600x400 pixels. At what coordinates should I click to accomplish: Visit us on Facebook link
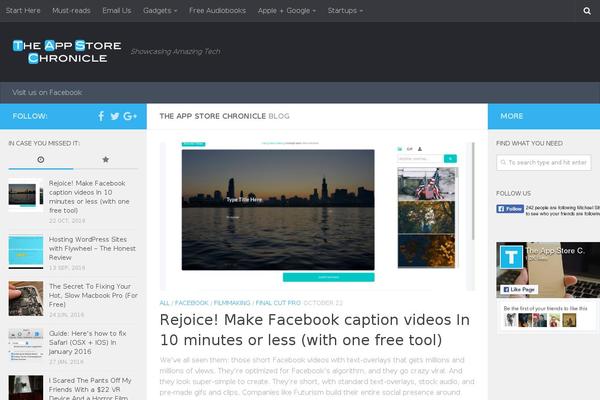[x=47, y=92]
